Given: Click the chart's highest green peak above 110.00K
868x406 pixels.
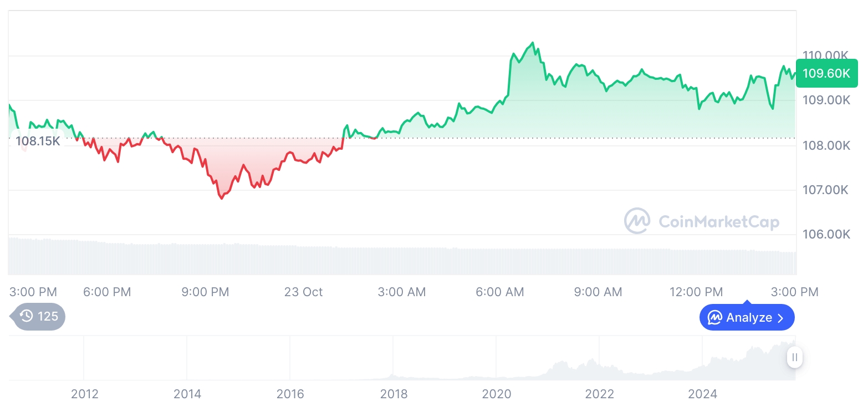Looking at the screenshot, I should [x=533, y=43].
